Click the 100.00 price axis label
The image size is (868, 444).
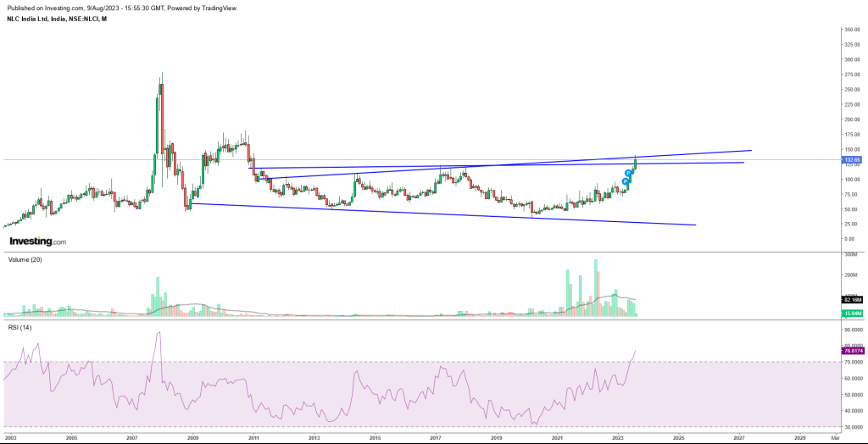coord(852,180)
